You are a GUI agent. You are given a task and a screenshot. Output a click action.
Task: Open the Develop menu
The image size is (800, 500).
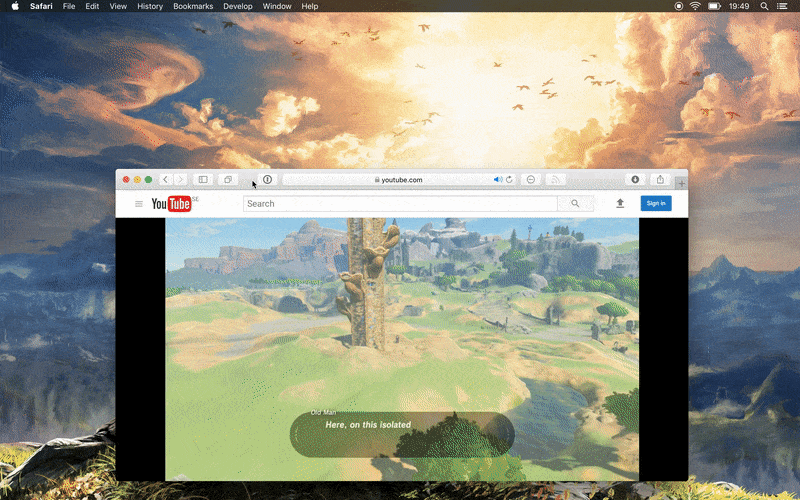[x=238, y=6]
